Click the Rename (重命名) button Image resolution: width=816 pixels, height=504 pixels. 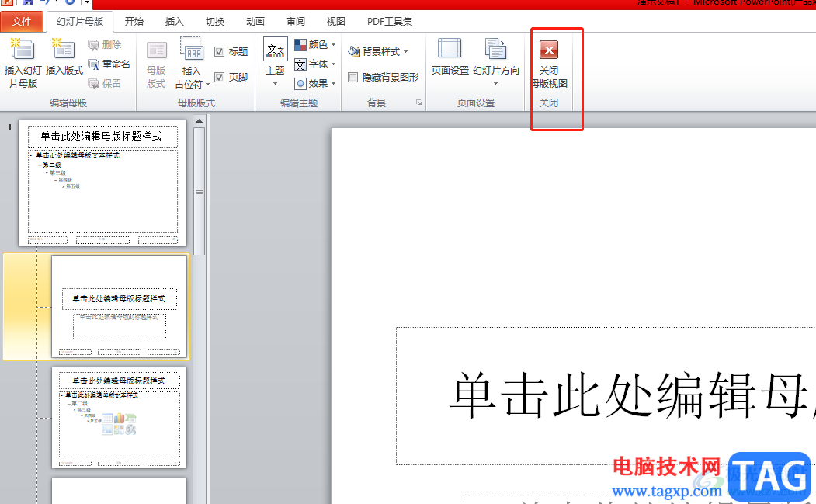pyautogui.click(x=109, y=64)
